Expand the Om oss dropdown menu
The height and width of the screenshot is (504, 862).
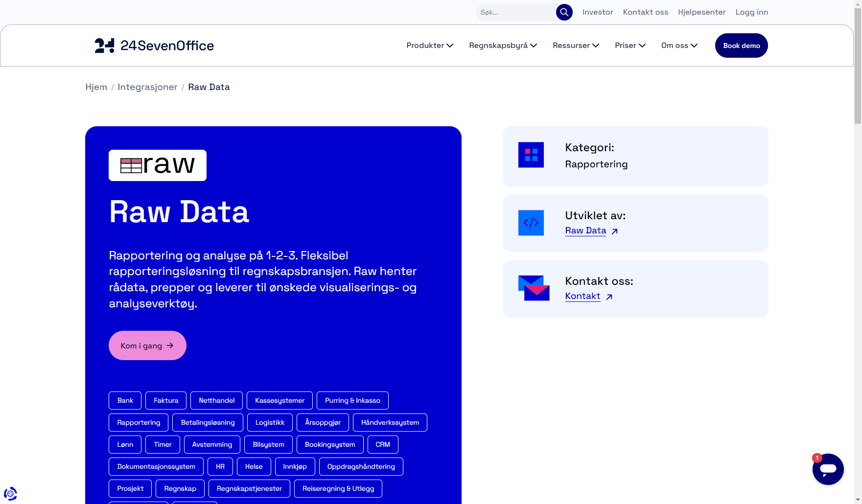[x=679, y=46]
